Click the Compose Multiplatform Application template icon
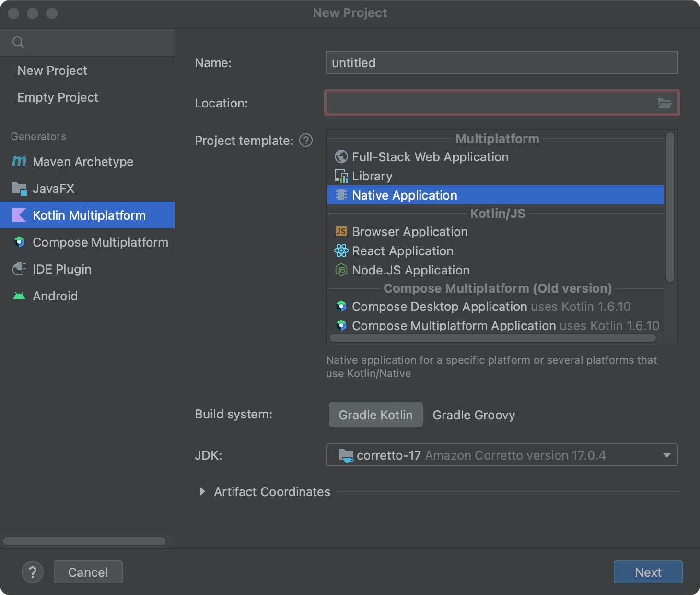Screen dimensions: 700x595 pyautogui.click(x=341, y=325)
